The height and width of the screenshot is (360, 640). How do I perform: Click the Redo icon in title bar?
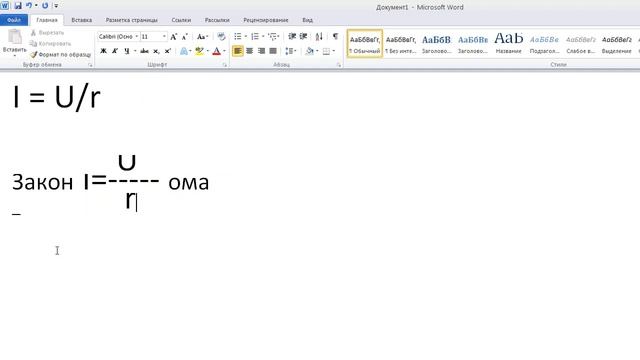pos(45,6)
